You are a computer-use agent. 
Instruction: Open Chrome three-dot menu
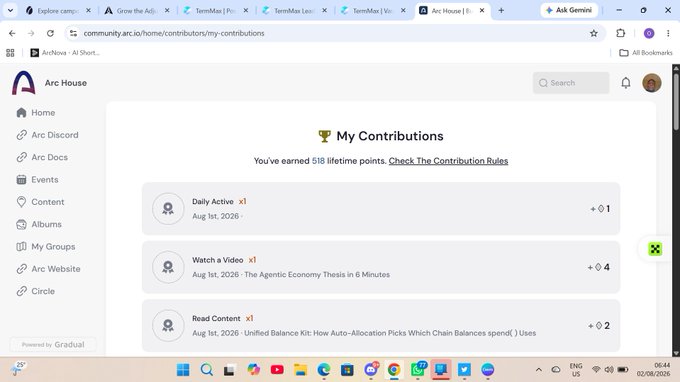668,33
